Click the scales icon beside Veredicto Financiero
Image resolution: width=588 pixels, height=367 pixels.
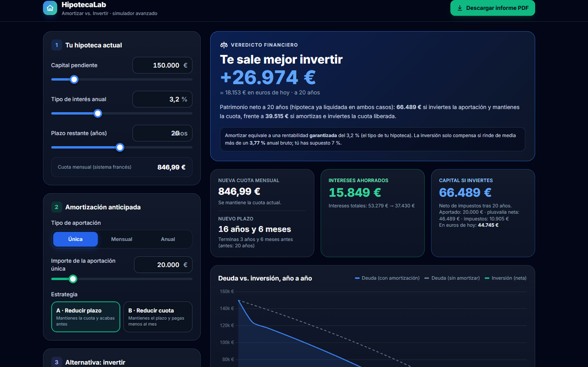[x=224, y=45]
